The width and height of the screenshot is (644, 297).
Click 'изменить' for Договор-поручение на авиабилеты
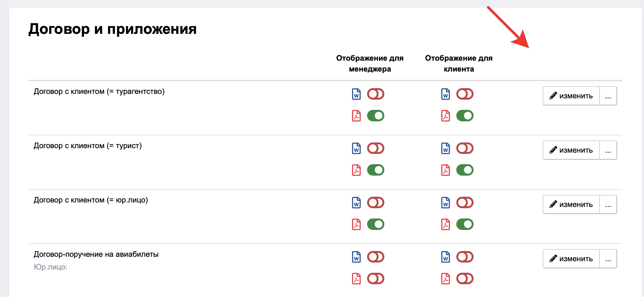tap(571, 259)
